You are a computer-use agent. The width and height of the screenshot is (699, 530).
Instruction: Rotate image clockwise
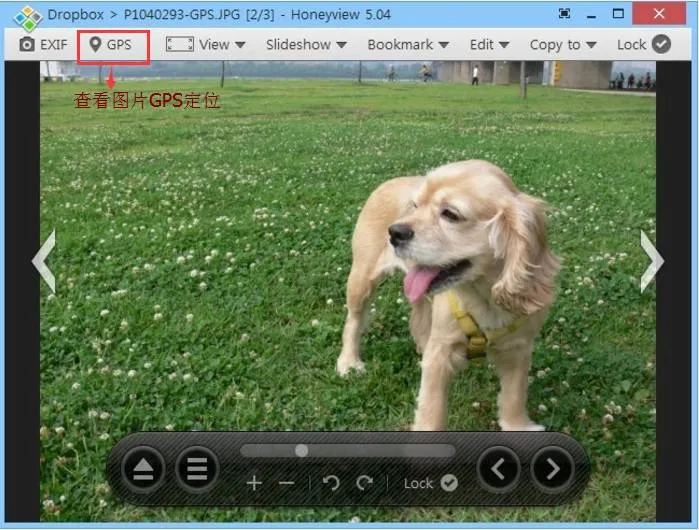[x=365, y=483]
